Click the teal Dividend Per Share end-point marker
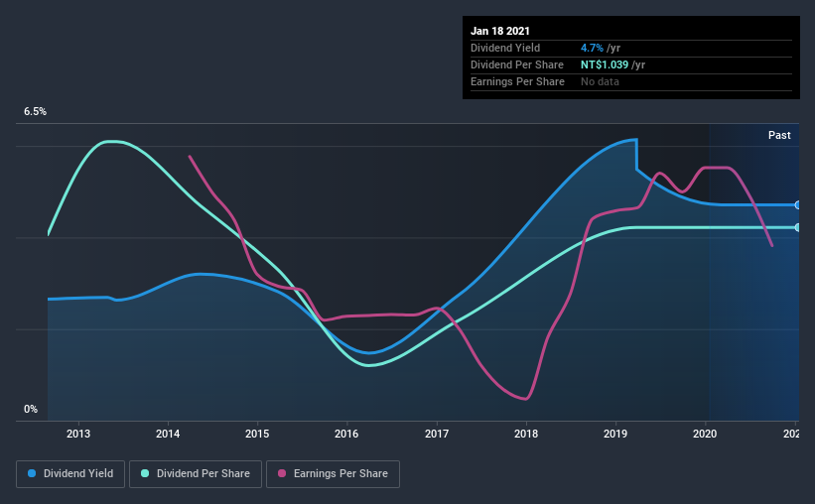 click(x=797, y=227)
